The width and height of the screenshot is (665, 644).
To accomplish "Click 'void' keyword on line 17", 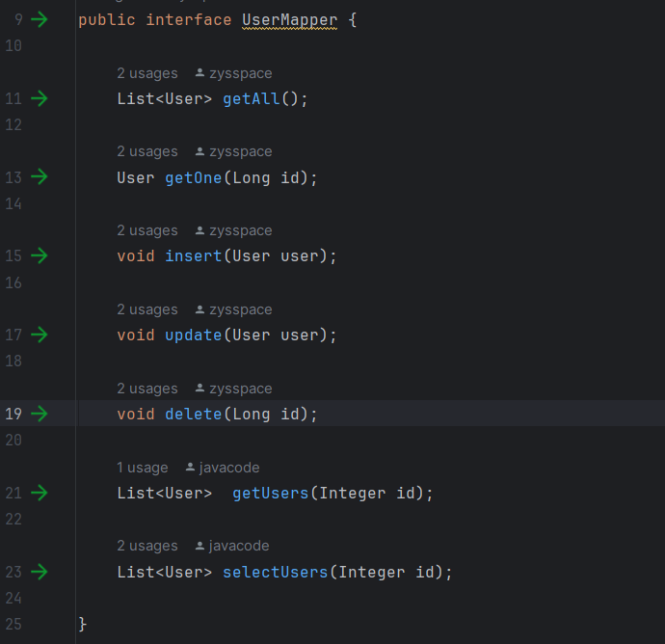I will click(x=136, y=335).
